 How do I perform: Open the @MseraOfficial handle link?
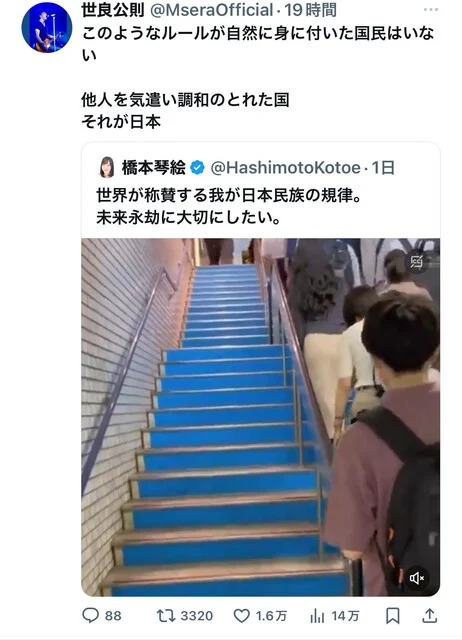pos(211,10)
